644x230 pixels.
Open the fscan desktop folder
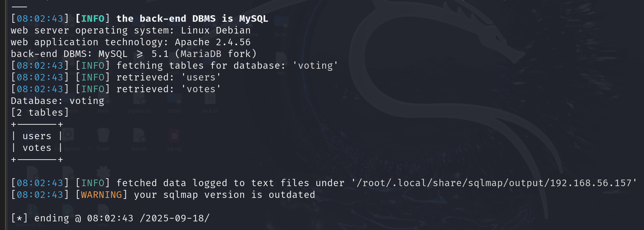(x=281, y=25)
